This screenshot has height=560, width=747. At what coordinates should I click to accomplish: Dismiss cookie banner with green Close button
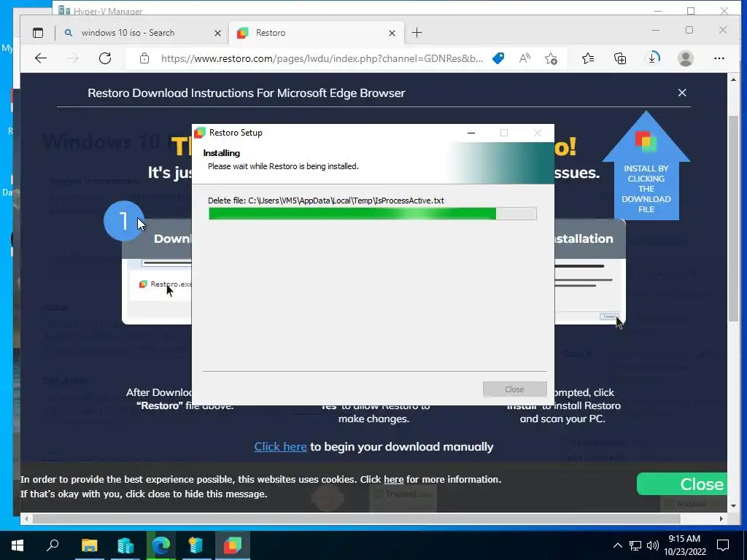[682, 484]
